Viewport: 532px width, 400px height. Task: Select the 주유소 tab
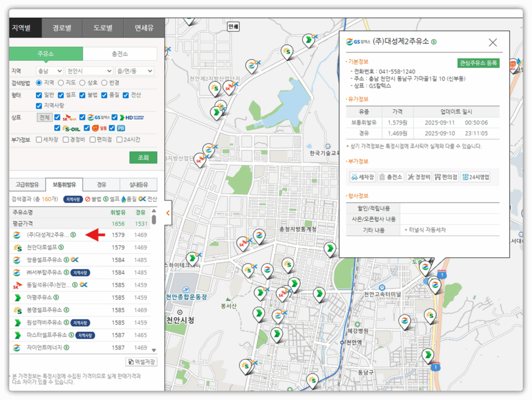point(46,54)
